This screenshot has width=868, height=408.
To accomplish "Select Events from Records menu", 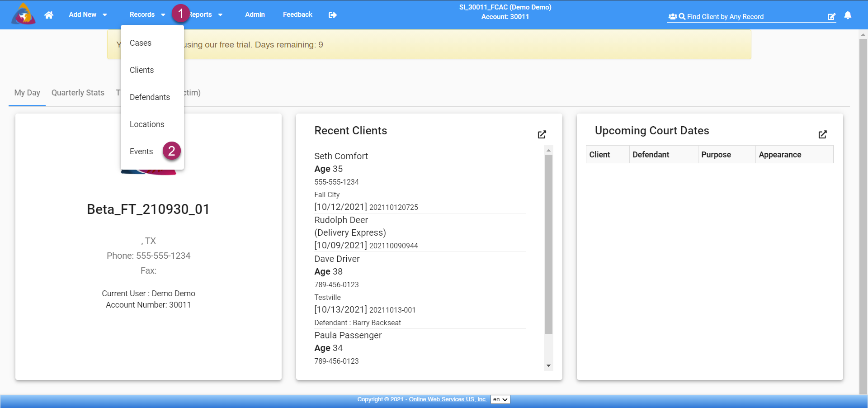I will click(142, 152).
